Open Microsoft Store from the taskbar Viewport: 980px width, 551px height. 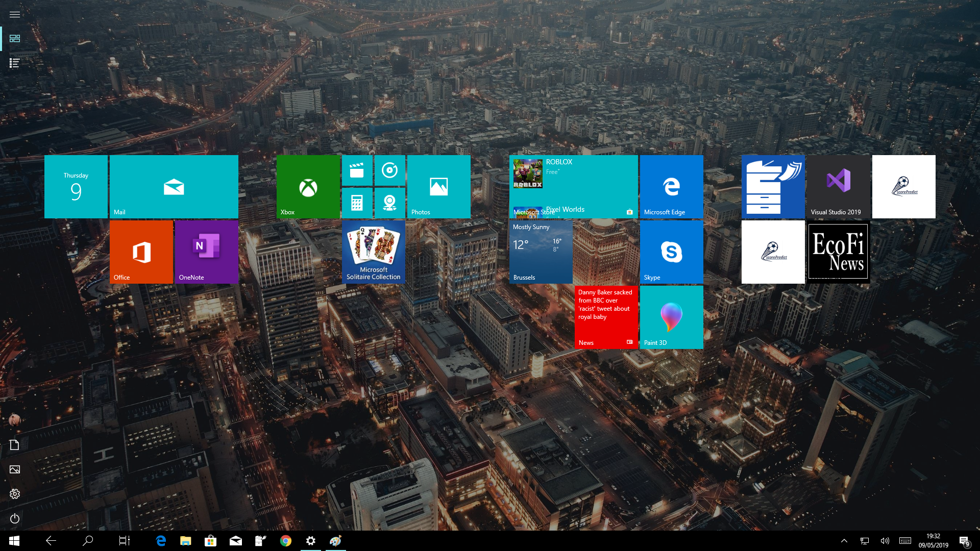coord(210,541)
